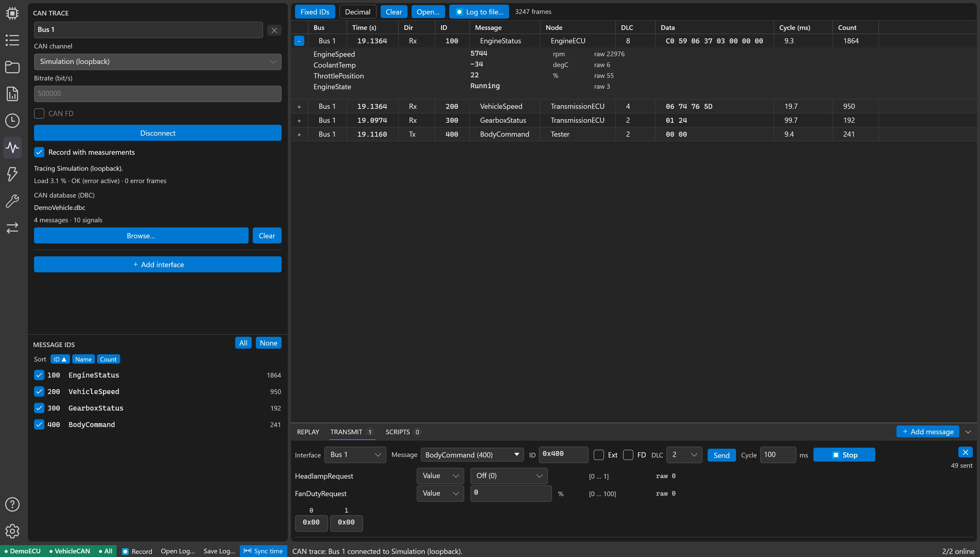Open the clock icon in sidebar

[12, 120]
